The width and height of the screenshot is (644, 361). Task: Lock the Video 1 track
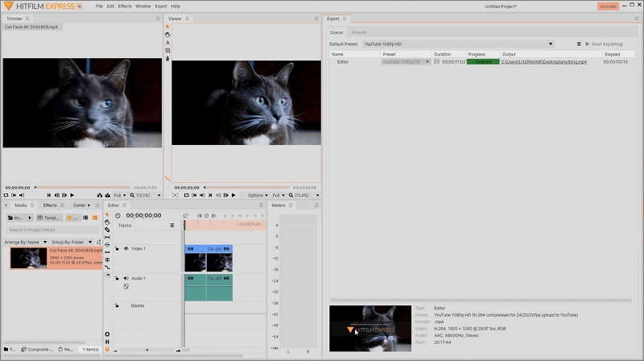[x=117, y=248]
